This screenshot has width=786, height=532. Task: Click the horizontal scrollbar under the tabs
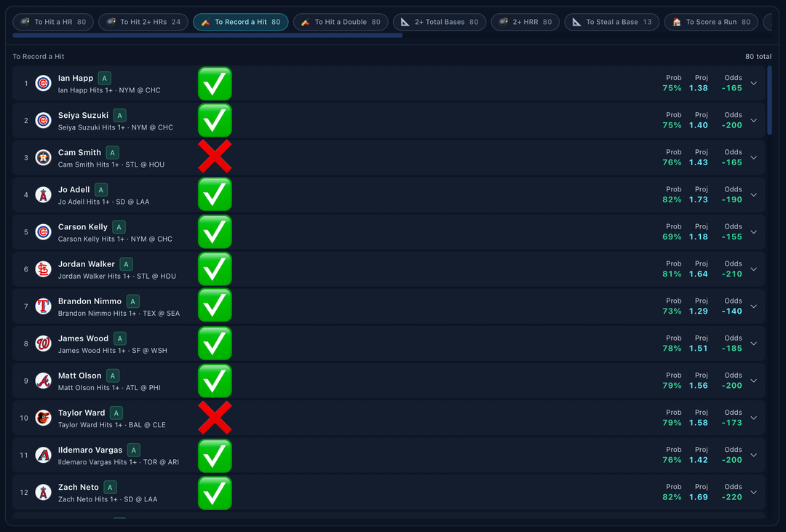tap(207, 35)
